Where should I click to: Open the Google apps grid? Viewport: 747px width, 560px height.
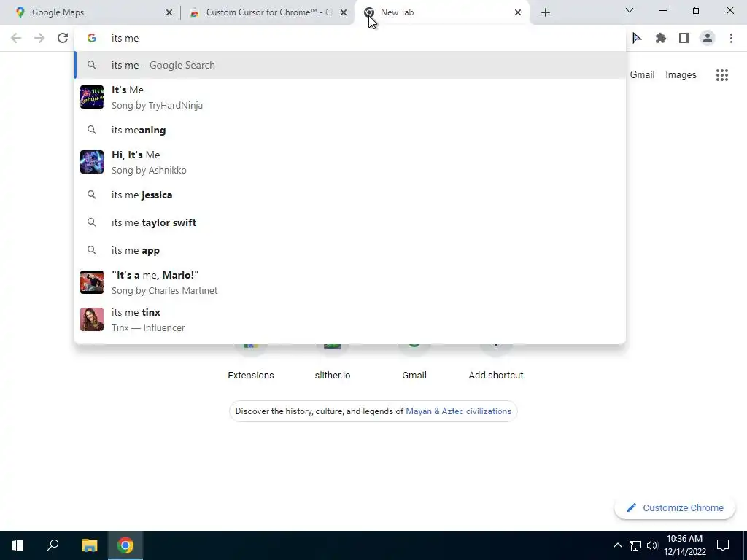tap(721, 75)
